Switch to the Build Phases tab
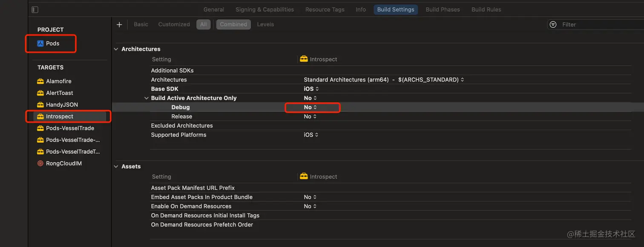The width and height of the screenshot is (644, 247). pos(443,9)
